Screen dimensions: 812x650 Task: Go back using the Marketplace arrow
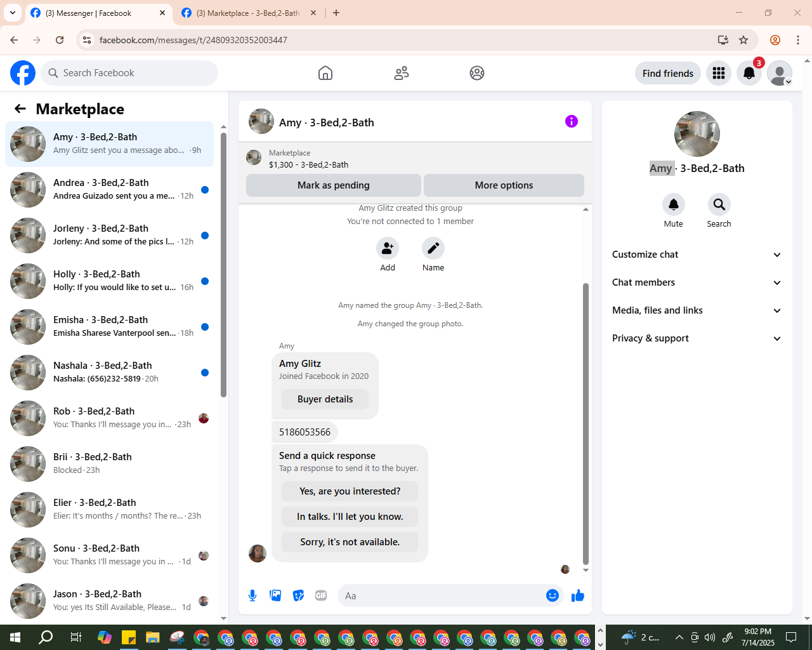20,109
